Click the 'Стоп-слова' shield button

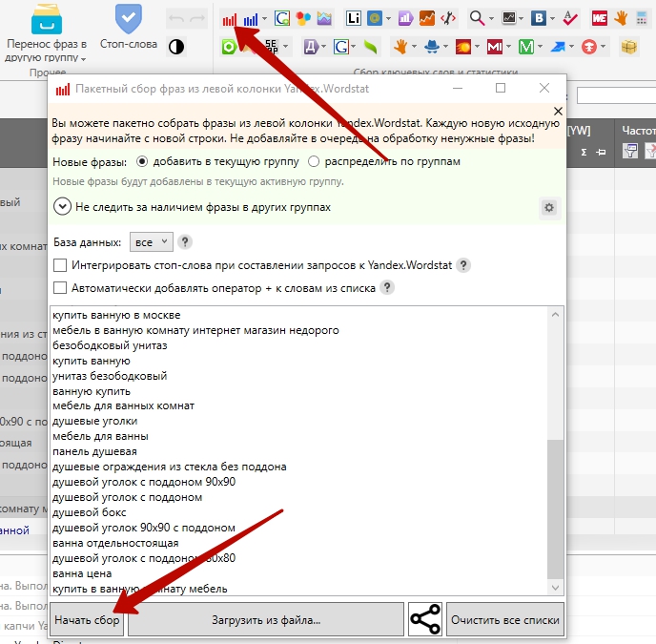[x=129, y=28]
